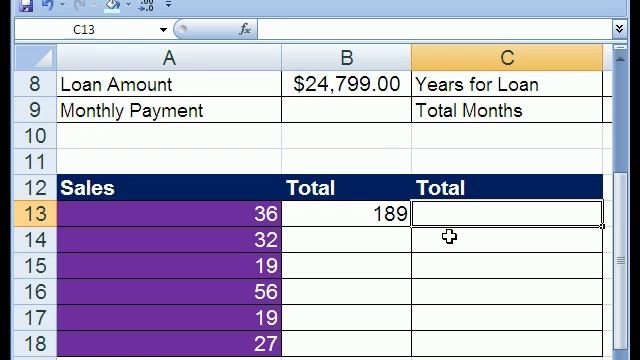Screen dimensions: 640x360
Task: Open the Fill Color dropdown arrow
Action: click(x=129, y=5)
